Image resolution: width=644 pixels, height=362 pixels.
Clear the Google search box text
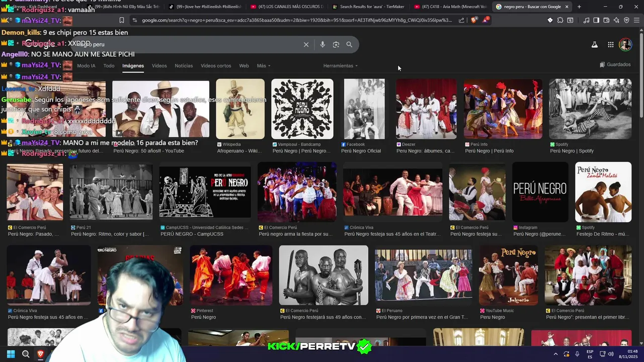(x=306, y=44)
